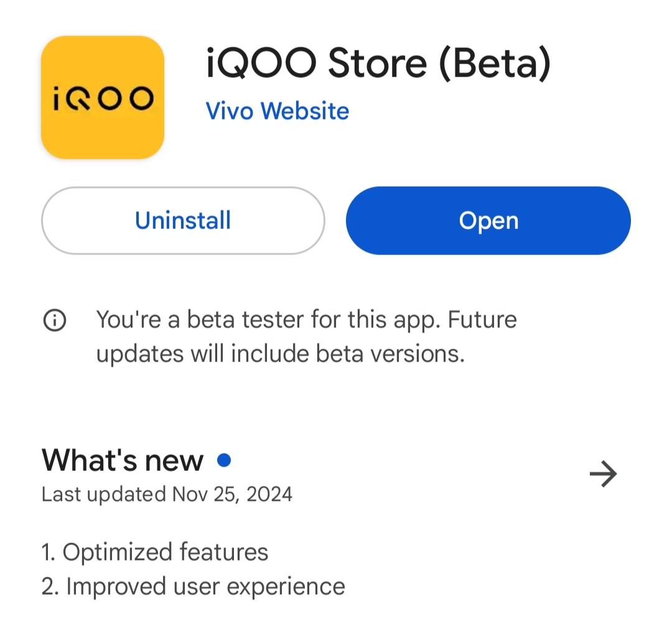The width and height of the screenshot is (672, 627).
Task: Open What's new details with the arrow
Action: [x=603, y=473]
